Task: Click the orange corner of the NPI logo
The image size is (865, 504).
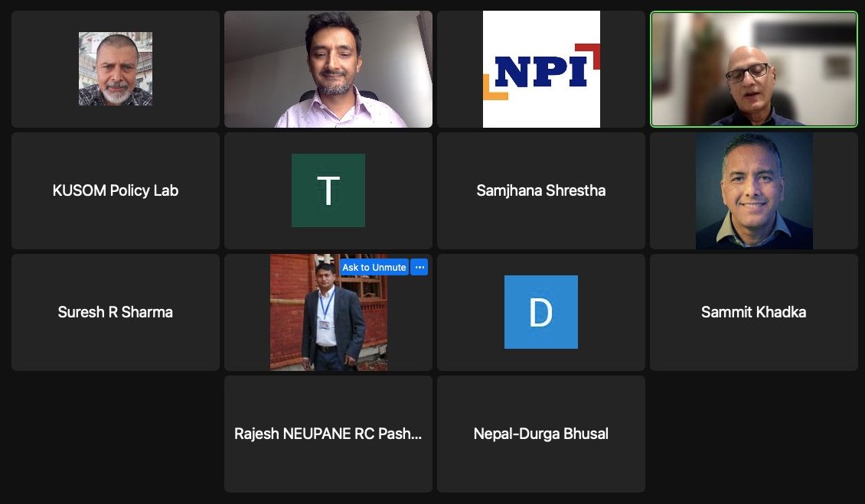Action: click(x=495, y=88)
